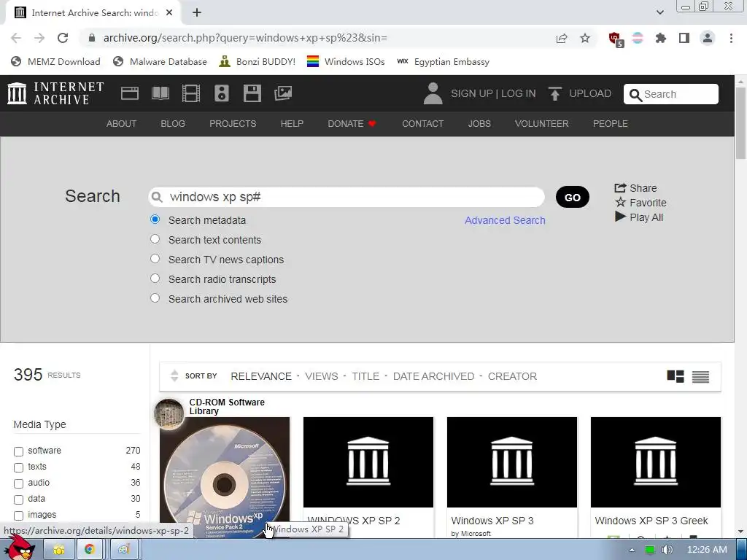Click the page vertical scrollbar thumb
This screenshot has width=747, height=560.
pyautogui.click(x=741, y=124)
